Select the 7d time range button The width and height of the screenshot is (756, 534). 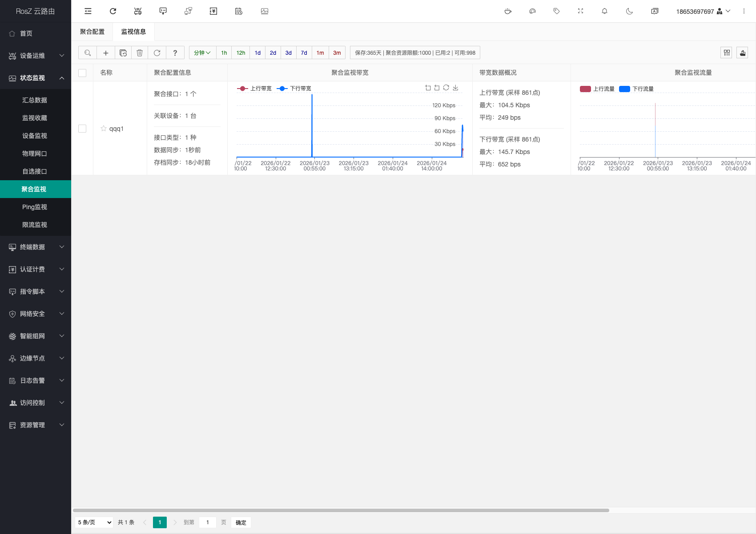pyautogui.click(x=304, y=53)
